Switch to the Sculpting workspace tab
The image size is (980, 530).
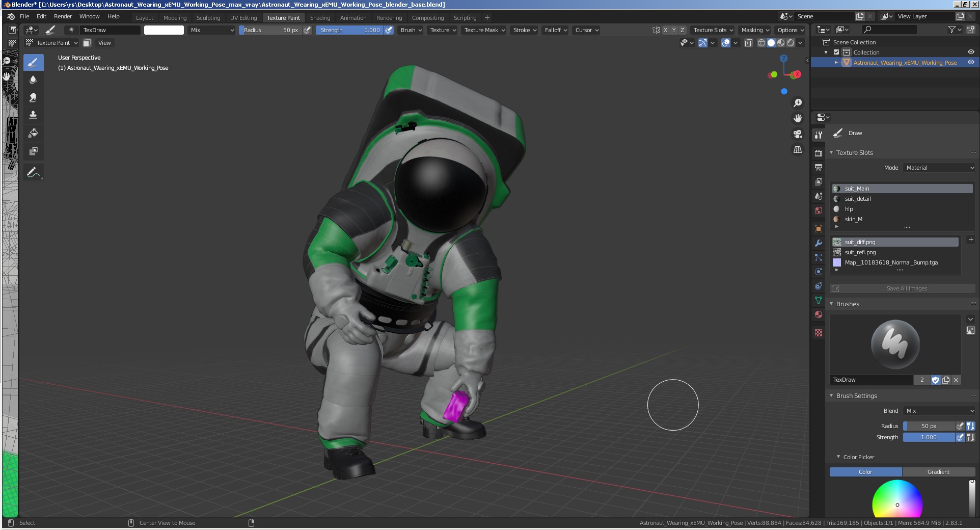208,17
